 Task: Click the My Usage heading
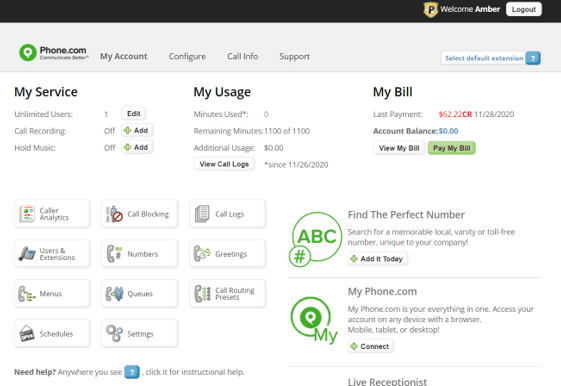pos(222,92)
